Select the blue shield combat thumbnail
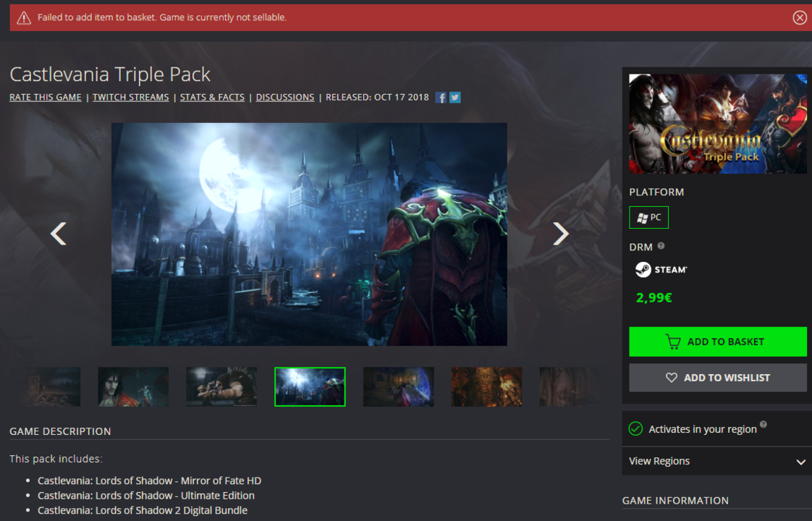Viewport: 812px width, 521px height. coord(398,387)
